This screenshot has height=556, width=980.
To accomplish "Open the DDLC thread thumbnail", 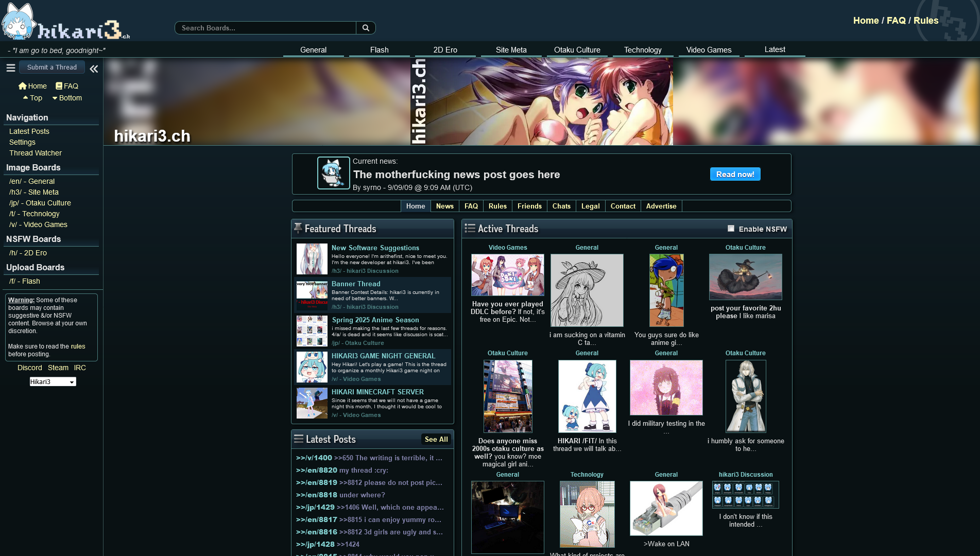I will [507, 275].
